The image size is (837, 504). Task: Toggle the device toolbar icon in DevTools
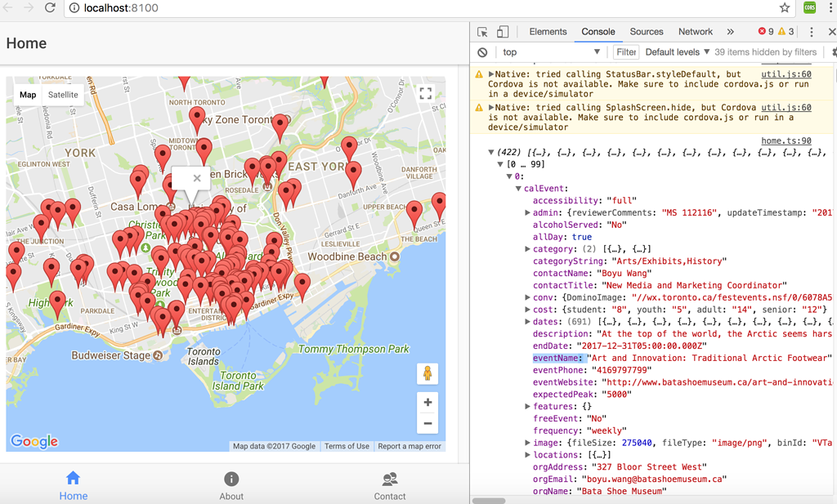click(503, 32)
